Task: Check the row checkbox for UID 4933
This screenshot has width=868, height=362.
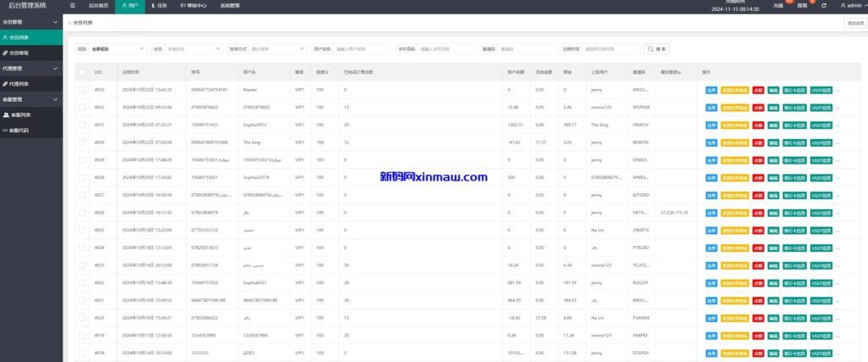Action: [82, 89]
